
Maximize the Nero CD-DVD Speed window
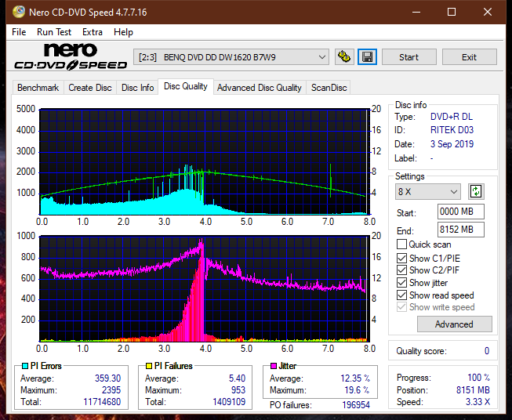(452, 12)
